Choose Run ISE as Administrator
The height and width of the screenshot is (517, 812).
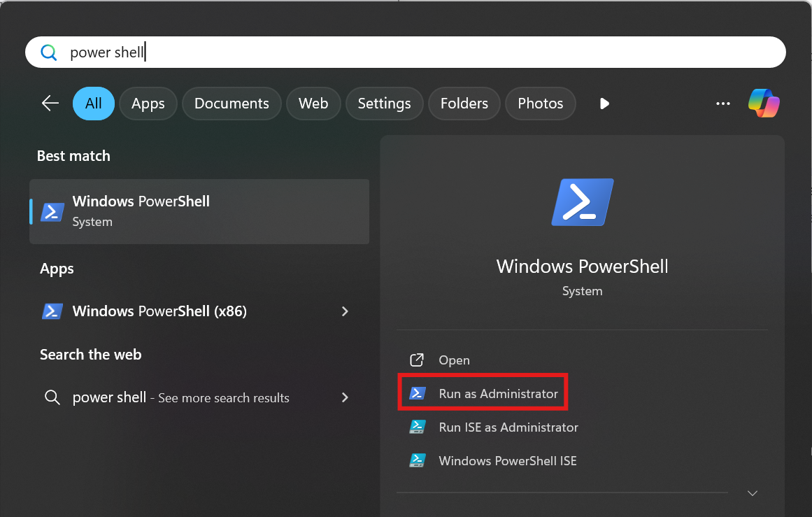click(508, 427)
